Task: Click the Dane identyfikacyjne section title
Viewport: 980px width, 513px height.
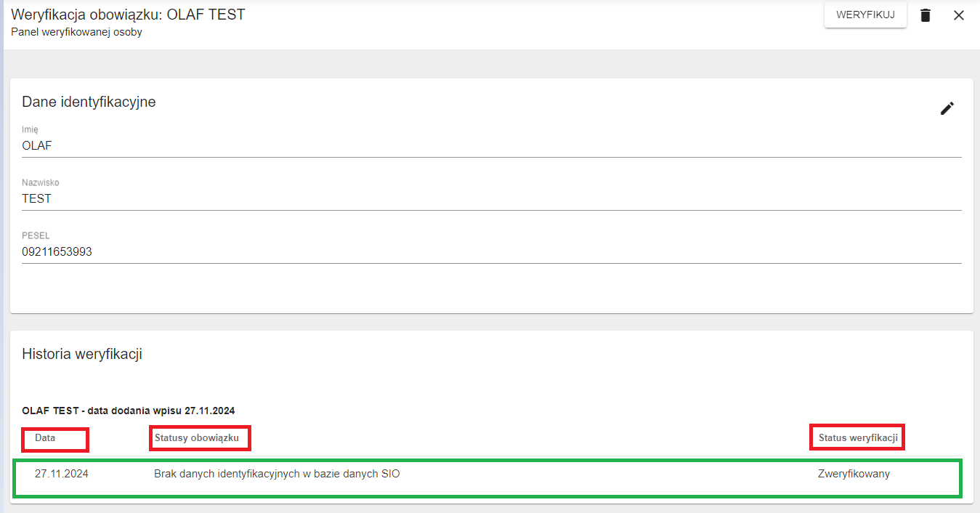Action: (89, 102)
